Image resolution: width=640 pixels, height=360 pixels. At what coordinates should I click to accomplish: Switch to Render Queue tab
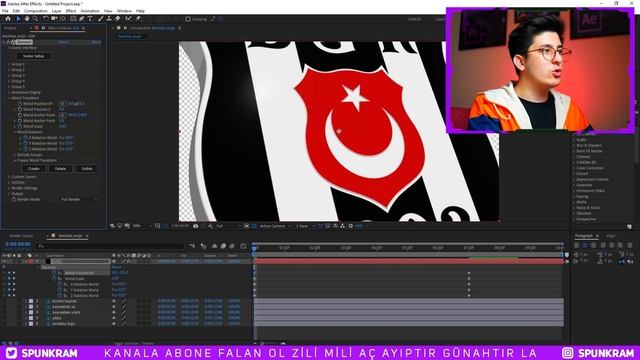coord(21,236)
